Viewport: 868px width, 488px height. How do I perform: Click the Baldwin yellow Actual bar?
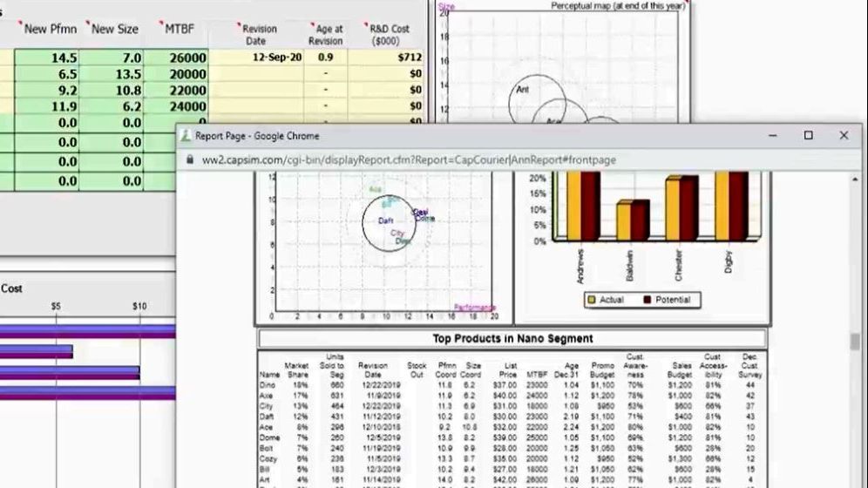623,221
